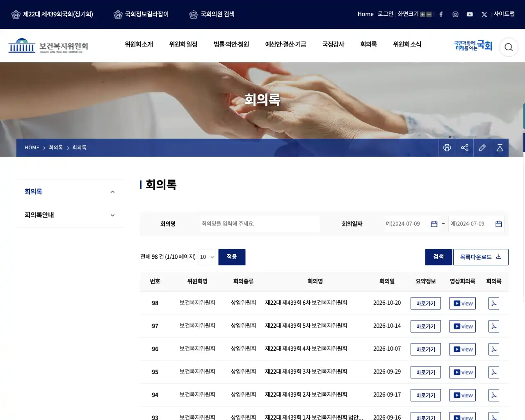Click 바로가기 summary button for row 94

[x=426, y=395]
